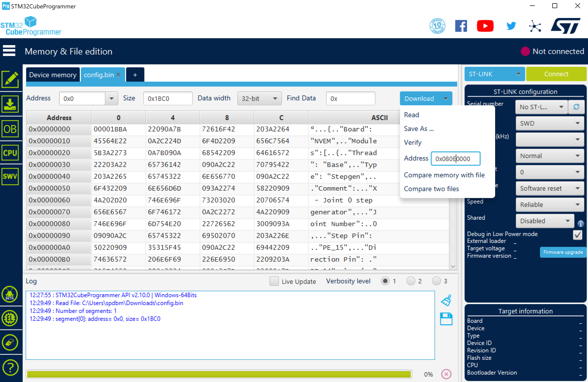Open the ST Facebook page icon
The width and height of the screenshot is (588, 382).
click(x=461, y=26)
